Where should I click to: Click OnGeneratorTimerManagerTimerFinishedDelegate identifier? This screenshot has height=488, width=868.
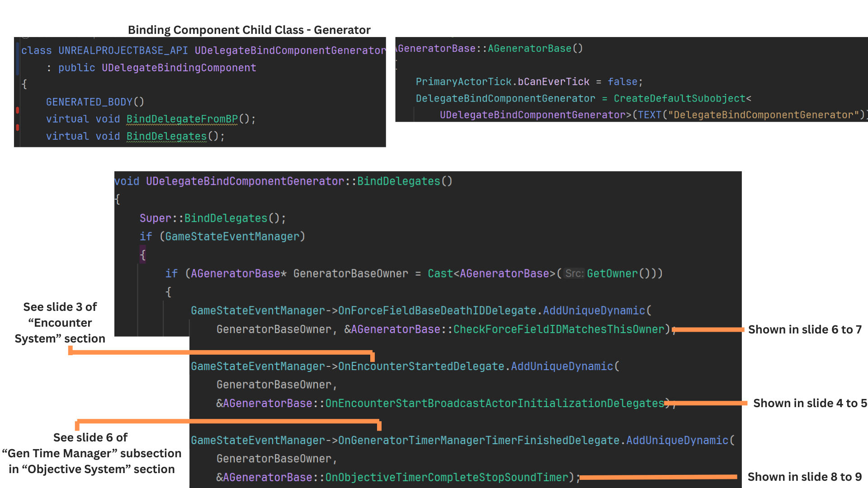[x=479, y=441]
